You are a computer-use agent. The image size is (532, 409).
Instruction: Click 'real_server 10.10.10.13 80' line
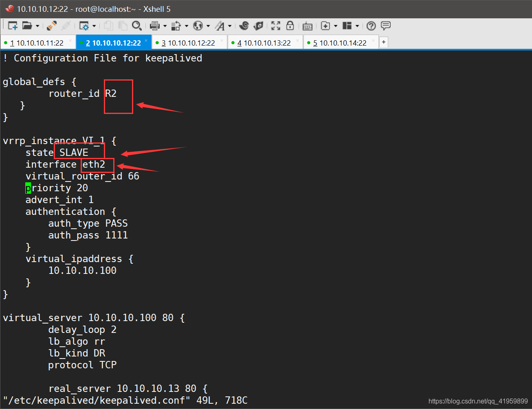128,389
